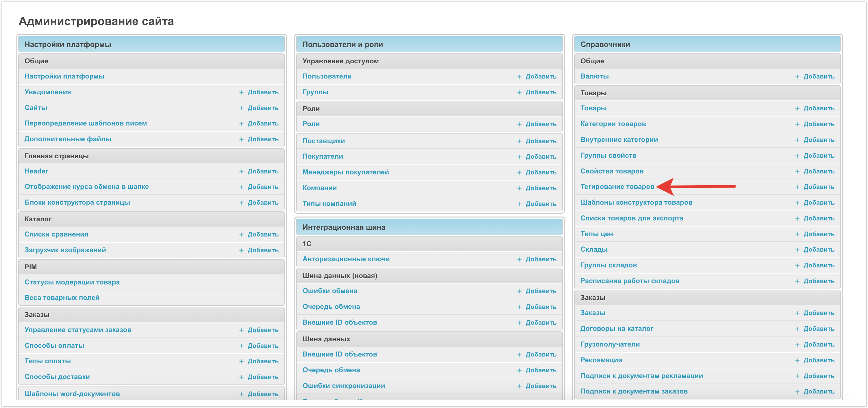Add a new Поставщики record
Viewport: 868px width, 408px height.
point(541,141)
